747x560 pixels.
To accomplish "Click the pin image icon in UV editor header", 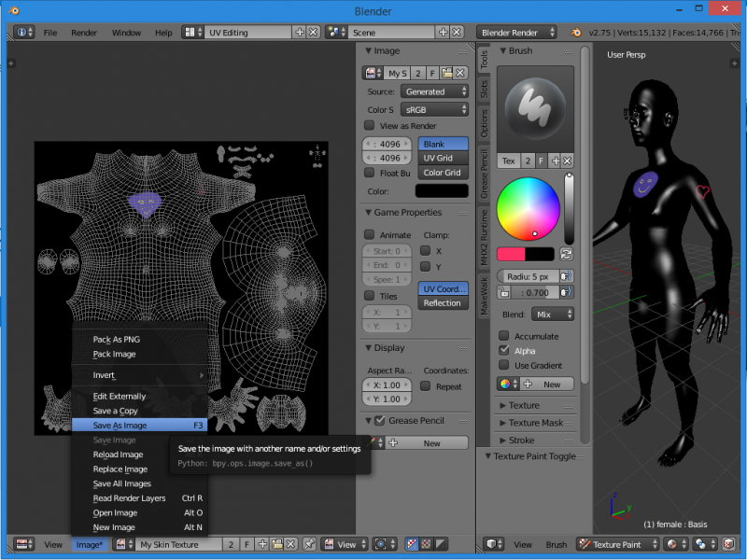I will 309,544.
